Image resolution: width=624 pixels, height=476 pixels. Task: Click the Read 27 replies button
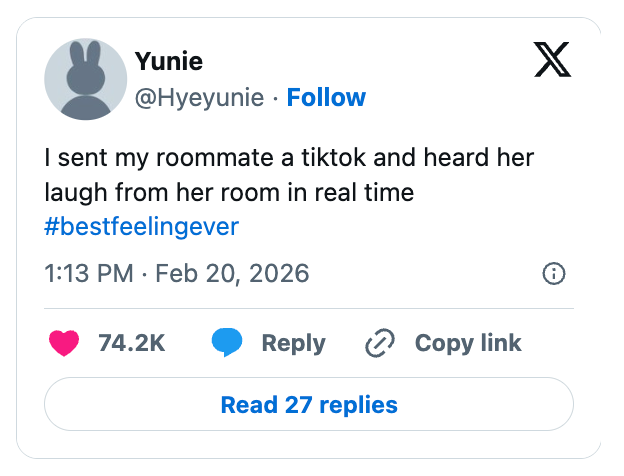coord(309,404)
